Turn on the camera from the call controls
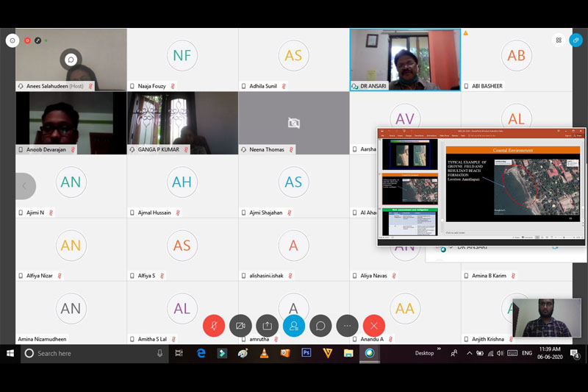The width and height of the screenshot is (588, 392). click(x=240, y=325)
